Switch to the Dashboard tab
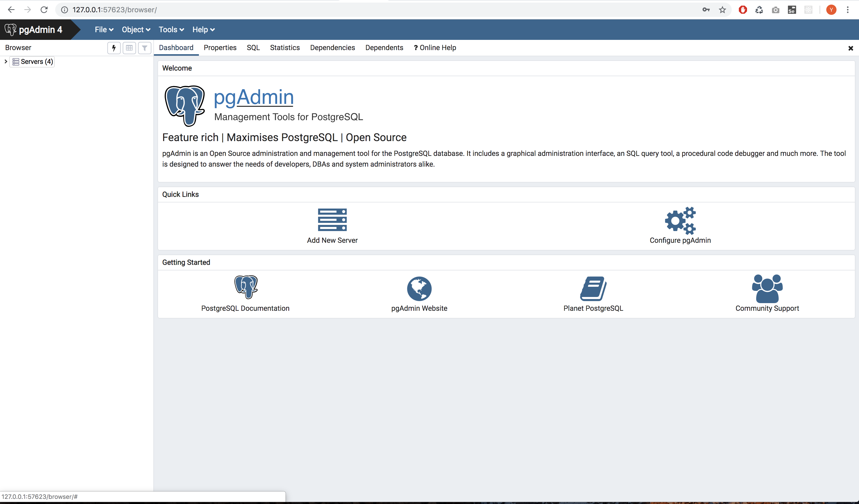The height and width of the screenshot is (504, 859). 176,48
